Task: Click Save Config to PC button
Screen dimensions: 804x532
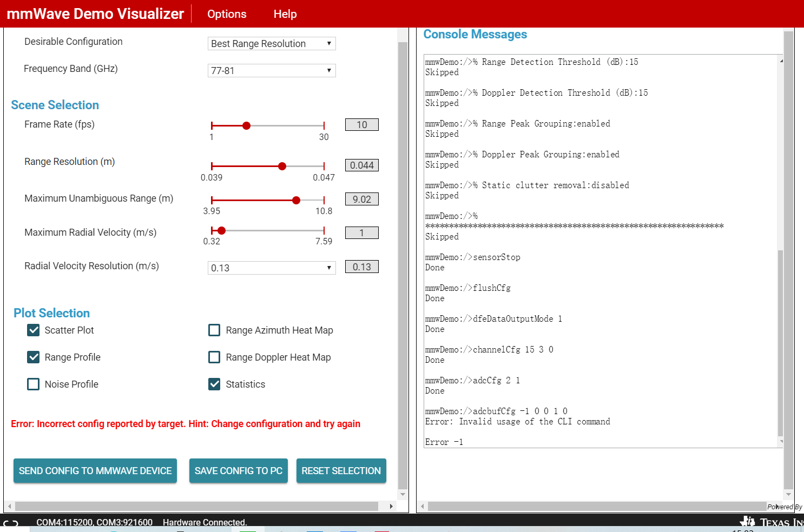Action: pyautogui.click(x=239, y=471)
